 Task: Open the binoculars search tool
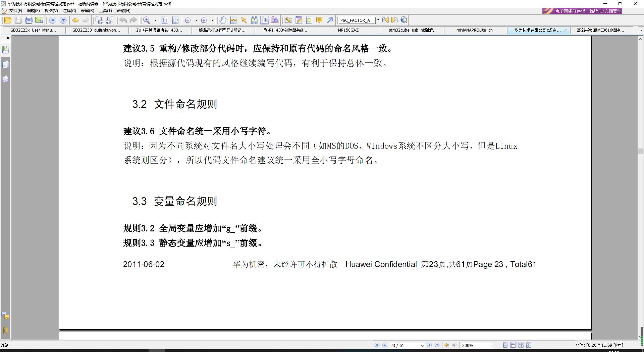[x=254, y=20]
